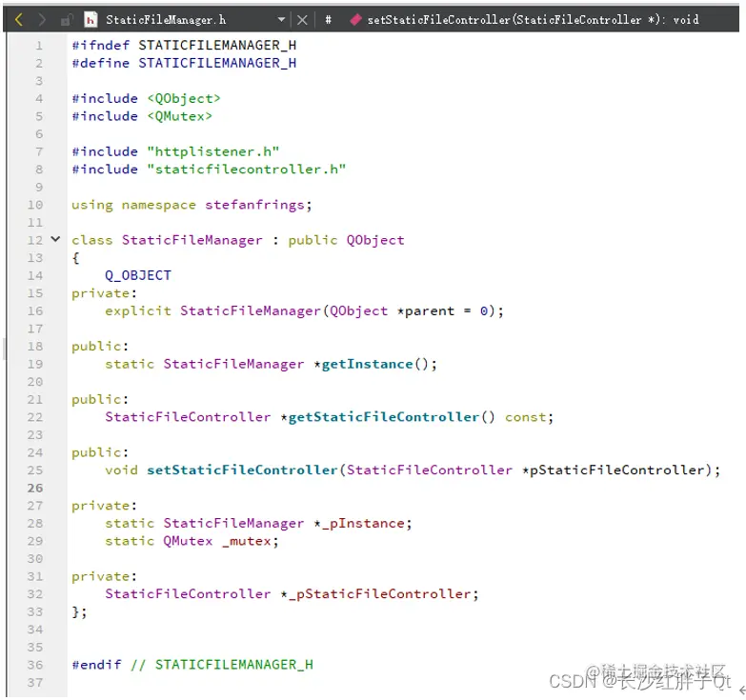The width and height of the screenshot is (746, 700).
Task: Go forward with the right arrow
Action: 42,19
